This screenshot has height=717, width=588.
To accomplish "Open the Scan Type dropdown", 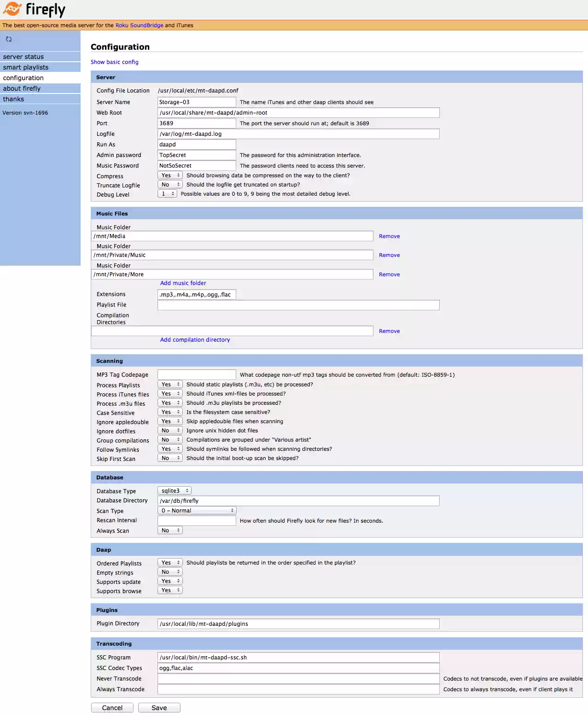I will pos(197,511).
